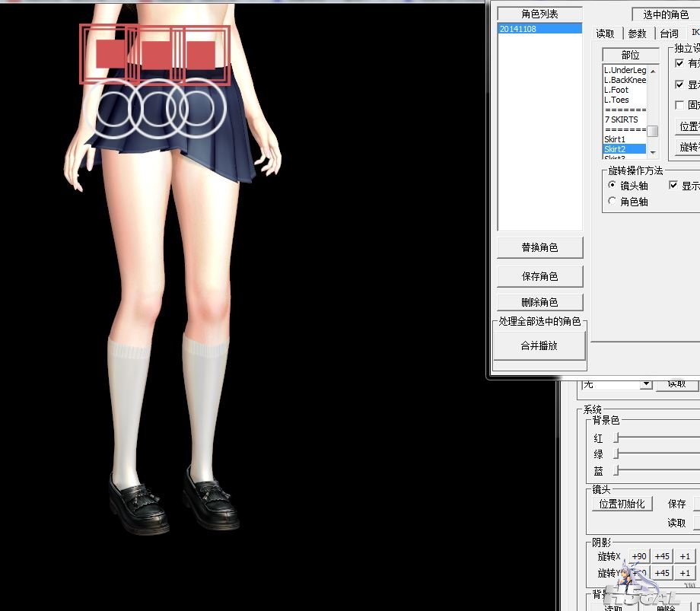Switch to the 读取 tab
Image resolution: width=700 pixels, height=611 pixels.
(606, 33)
